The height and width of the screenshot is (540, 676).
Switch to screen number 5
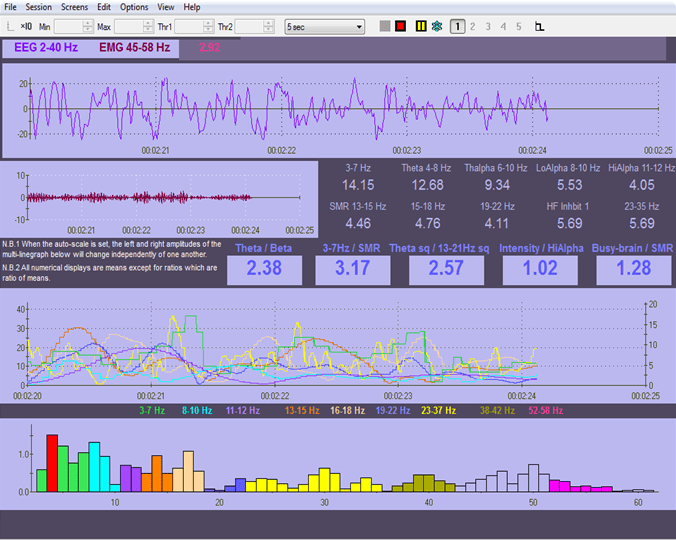click(x=518, y=25)
